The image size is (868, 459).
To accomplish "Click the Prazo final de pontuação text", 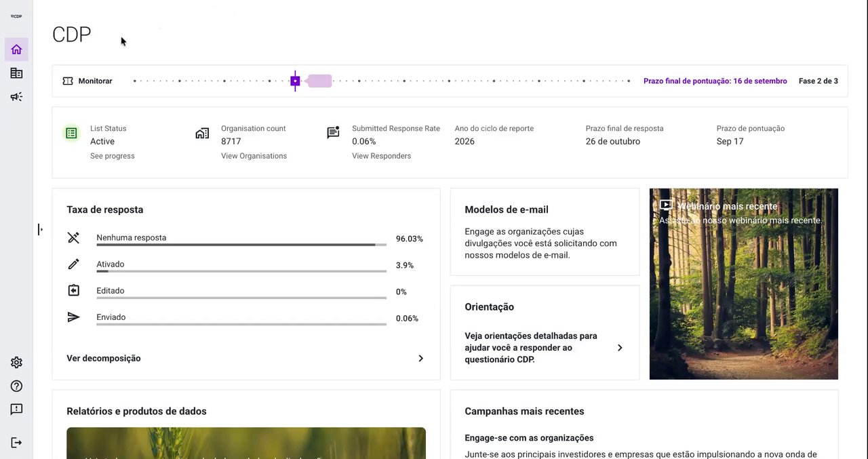I will pyautogui.click(x=715, y=81).
